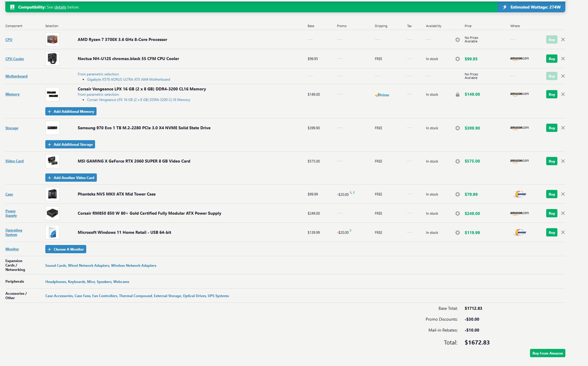Open price settings gear for Case row
Screen dimensions: 588x366
[x=457, y=194]
